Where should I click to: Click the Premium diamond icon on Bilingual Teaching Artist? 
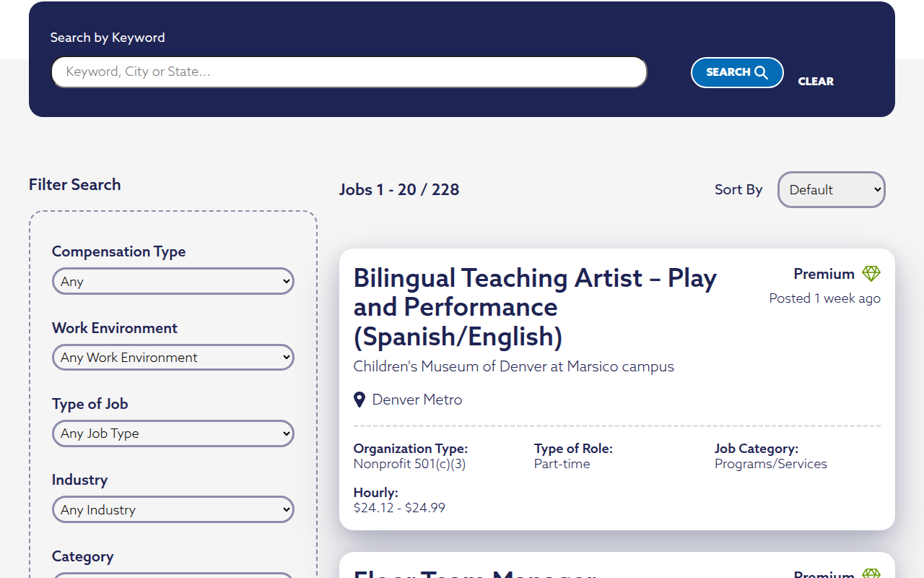871,274
